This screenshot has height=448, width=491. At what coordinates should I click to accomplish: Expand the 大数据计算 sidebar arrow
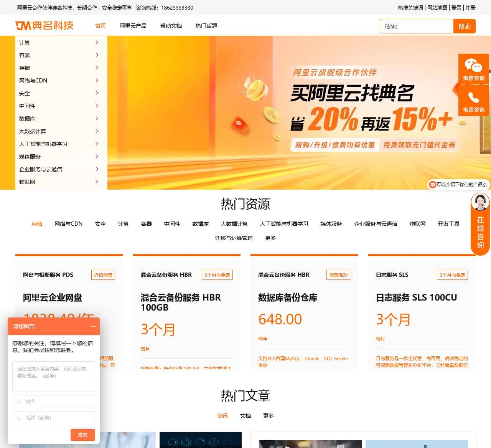coord(97,131)
